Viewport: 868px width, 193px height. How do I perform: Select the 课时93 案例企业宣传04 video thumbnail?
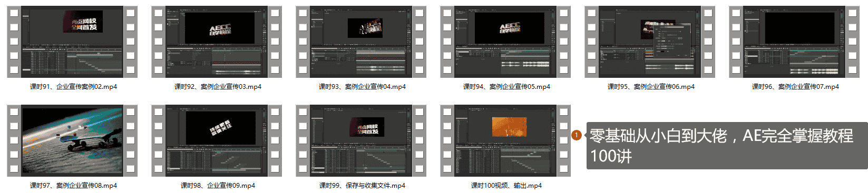pos(361,42)
